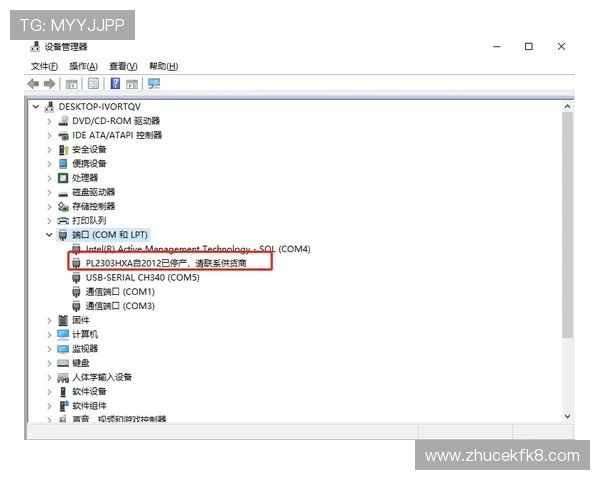Open the 操作(A) menu
Viewport: 600px width, 480px height.
pyautogui.click(x=83, y=66)
